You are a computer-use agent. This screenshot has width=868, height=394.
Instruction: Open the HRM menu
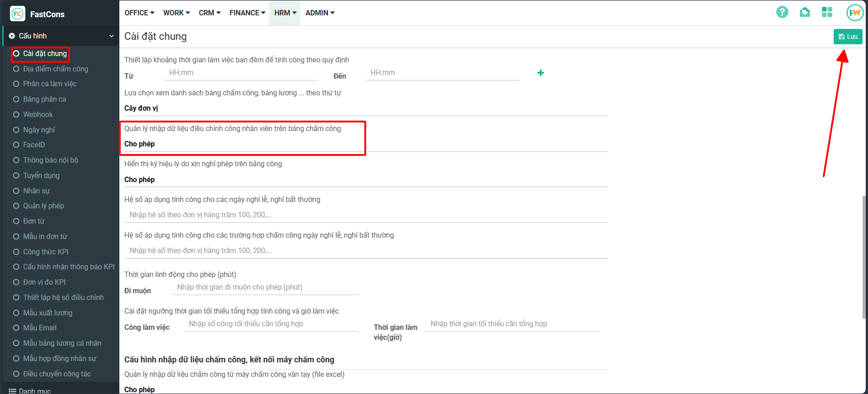[x=285, y=13]
